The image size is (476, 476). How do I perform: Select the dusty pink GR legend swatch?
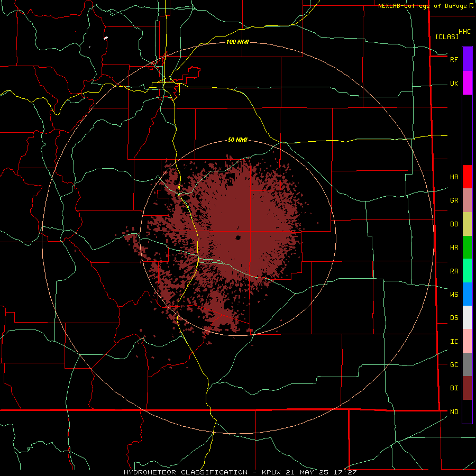point(467,200)
